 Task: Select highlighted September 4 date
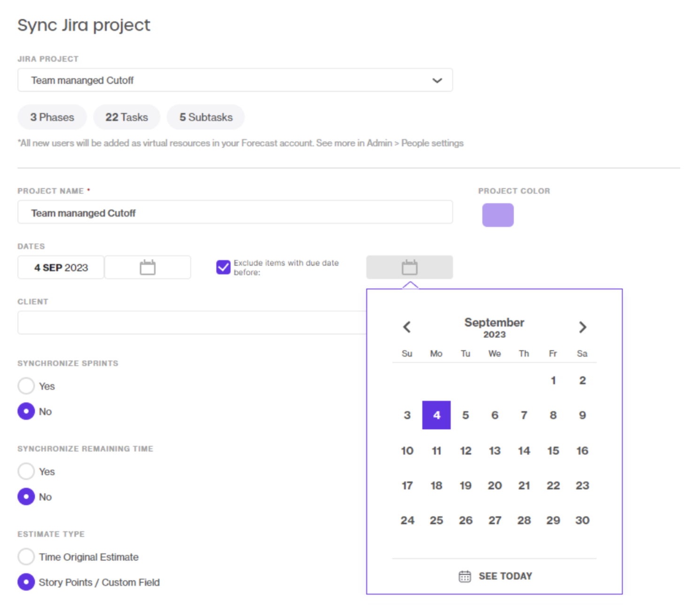click(x=436, y=415)
